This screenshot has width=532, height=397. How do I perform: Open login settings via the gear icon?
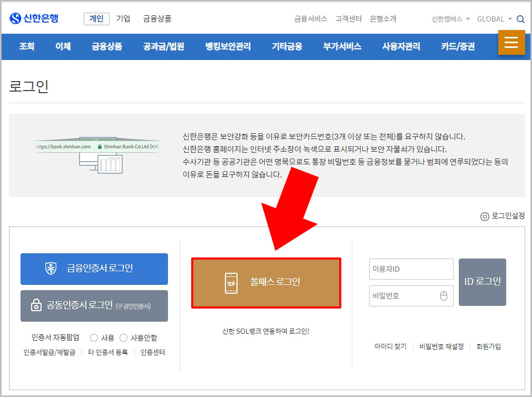[x=485, y=216]
